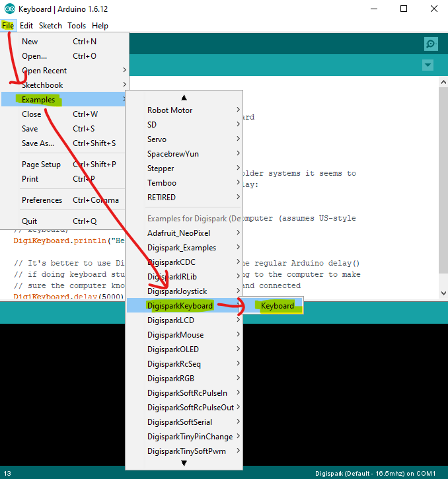Open the Sketch menu
This screenshot has width=448, height=479.
point(50,26)
